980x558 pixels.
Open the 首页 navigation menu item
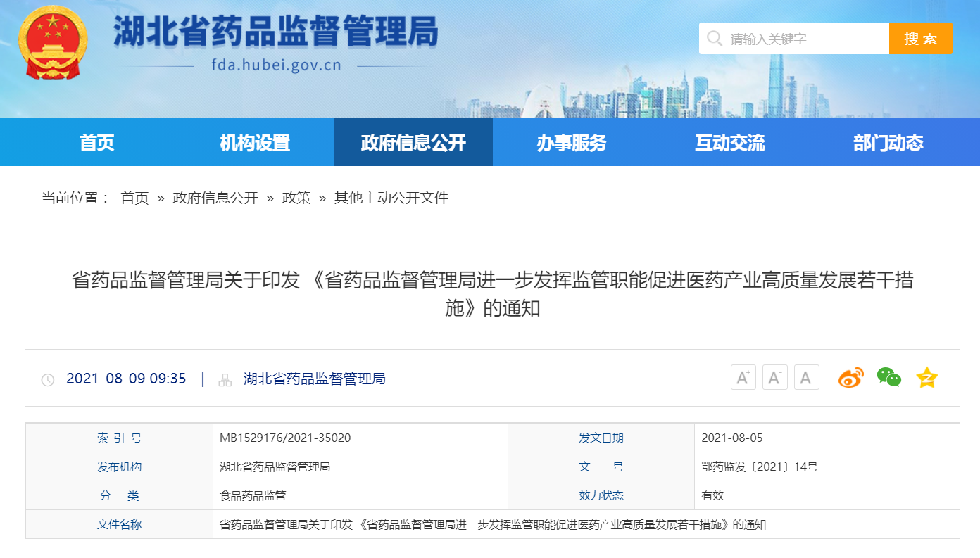[x=96, y=143]
